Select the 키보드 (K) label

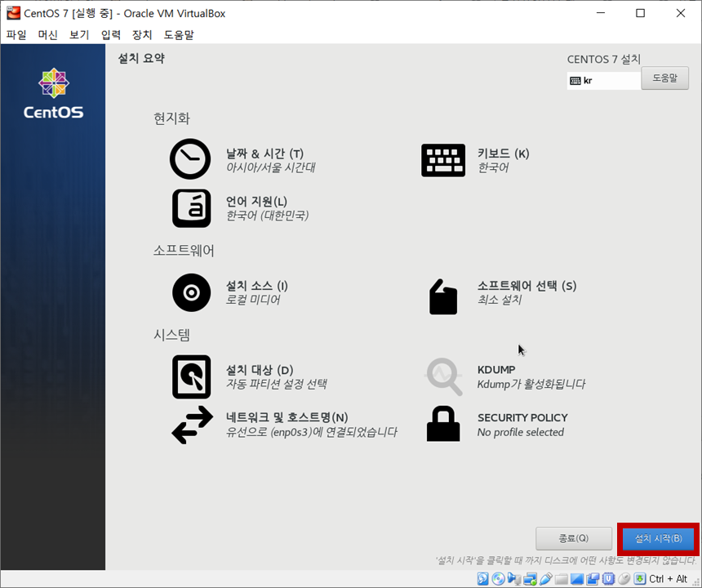[503, 154]
